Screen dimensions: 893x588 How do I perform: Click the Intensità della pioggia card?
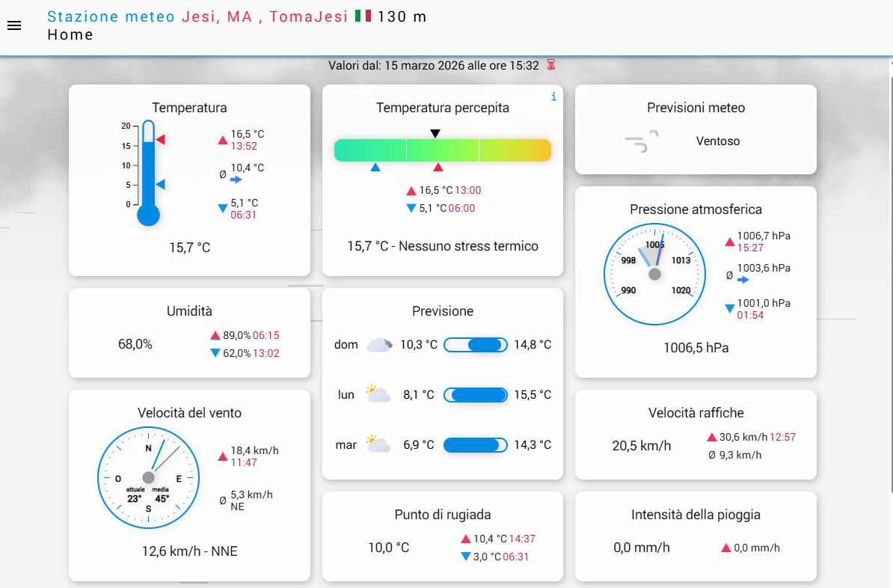click(696, 536)
